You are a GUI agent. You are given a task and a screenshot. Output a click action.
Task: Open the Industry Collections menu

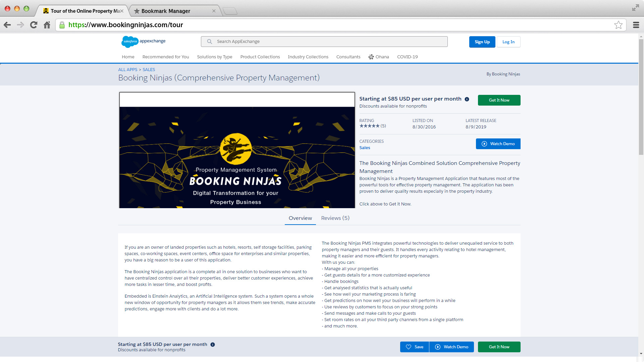[308, 57]
